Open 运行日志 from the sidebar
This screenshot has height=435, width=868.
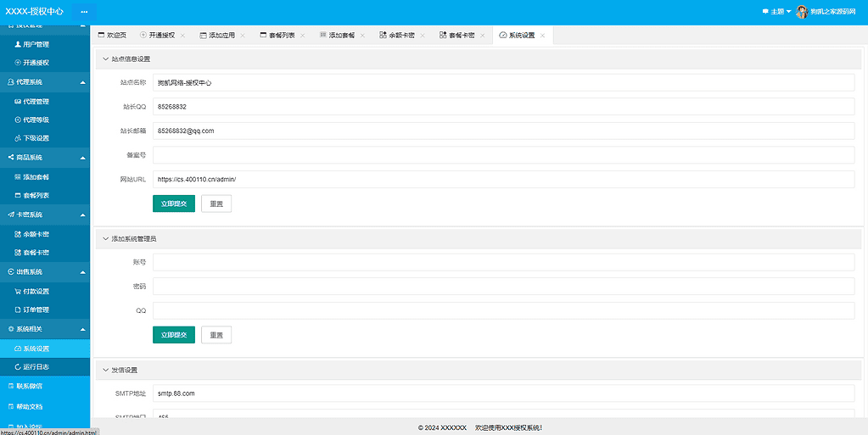36,367
